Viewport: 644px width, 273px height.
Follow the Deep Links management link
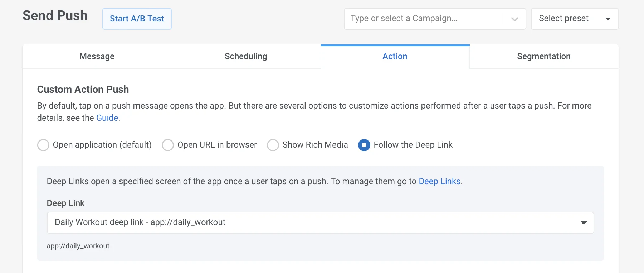tap(439, 181)
